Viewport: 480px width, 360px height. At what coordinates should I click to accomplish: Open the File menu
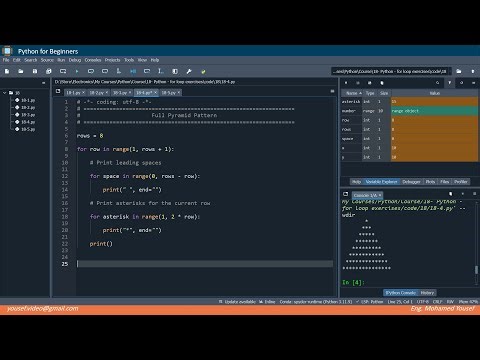[x=6, y=60]
